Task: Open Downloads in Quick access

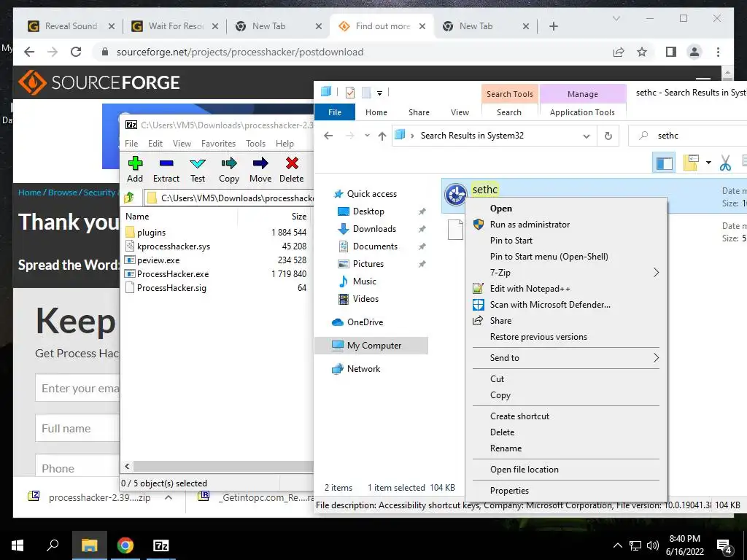Action: 374,228
